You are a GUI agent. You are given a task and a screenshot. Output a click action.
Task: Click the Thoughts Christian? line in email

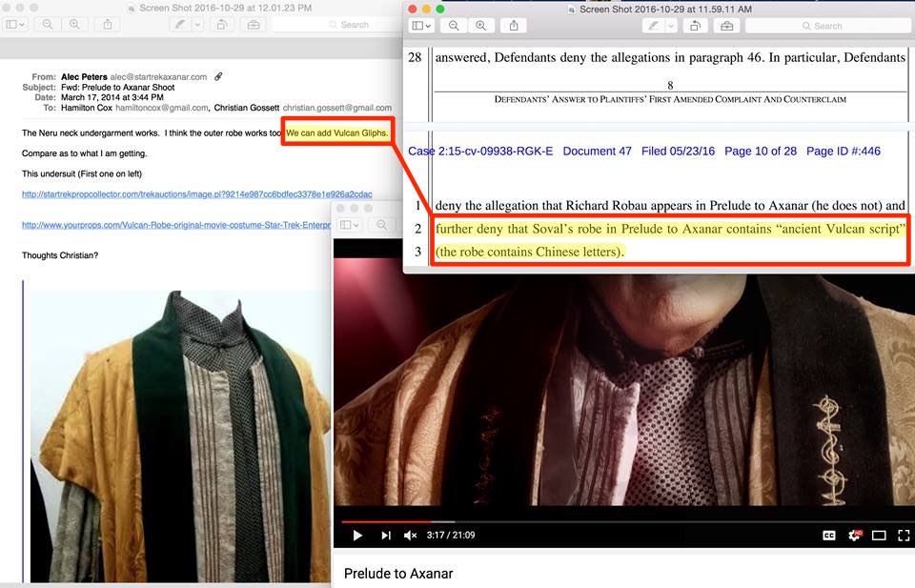pos(60,255)
